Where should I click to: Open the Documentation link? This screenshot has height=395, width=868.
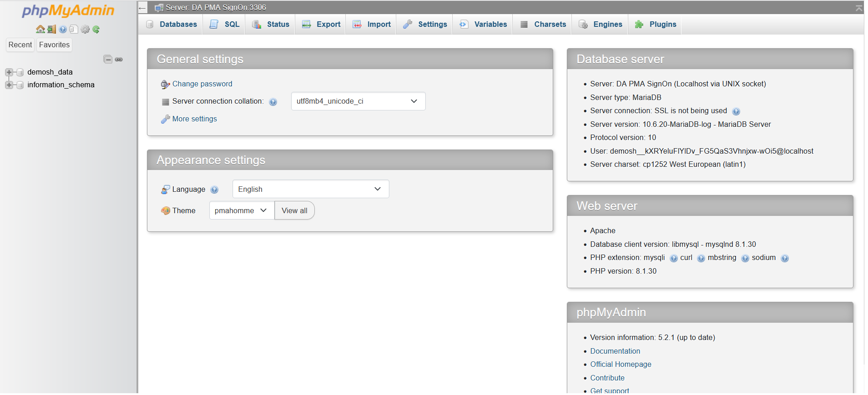[x=615, y=351]
